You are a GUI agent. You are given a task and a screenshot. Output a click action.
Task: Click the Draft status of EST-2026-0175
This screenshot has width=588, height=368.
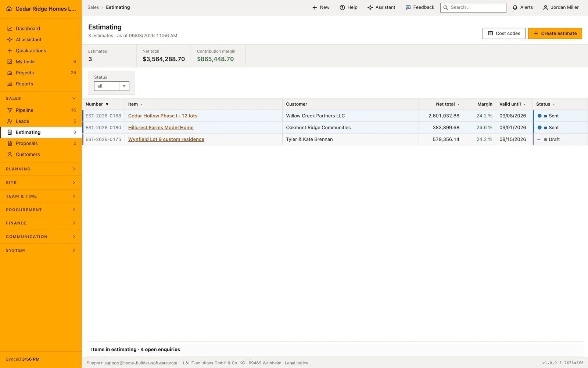click(549, 139)
